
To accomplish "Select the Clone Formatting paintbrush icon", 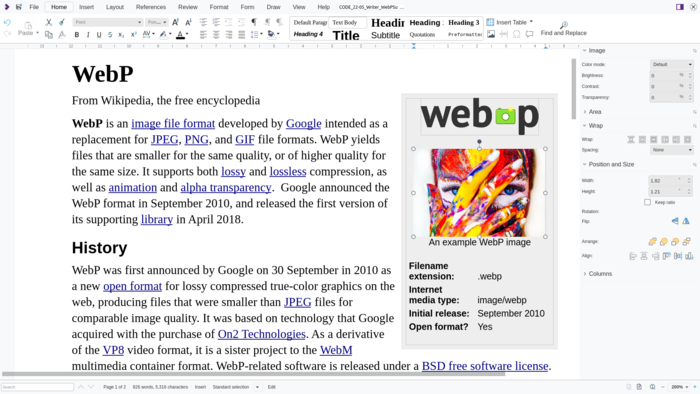I will coord(62,22).
